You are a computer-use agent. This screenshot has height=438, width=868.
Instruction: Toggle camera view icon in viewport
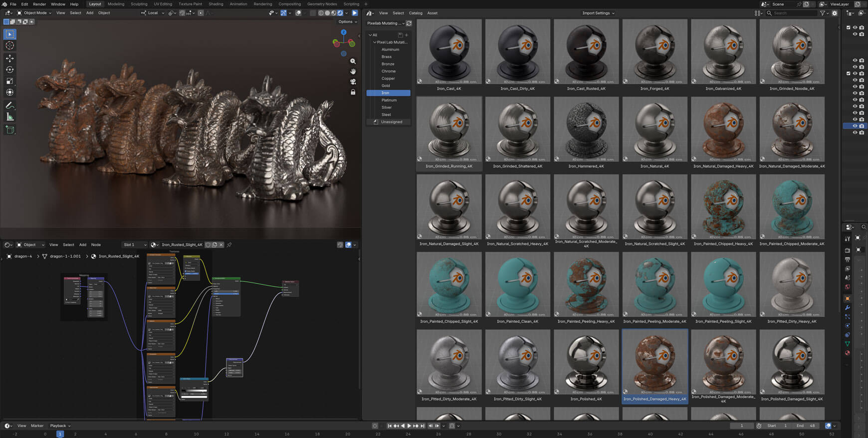click(x=353, y=82)
